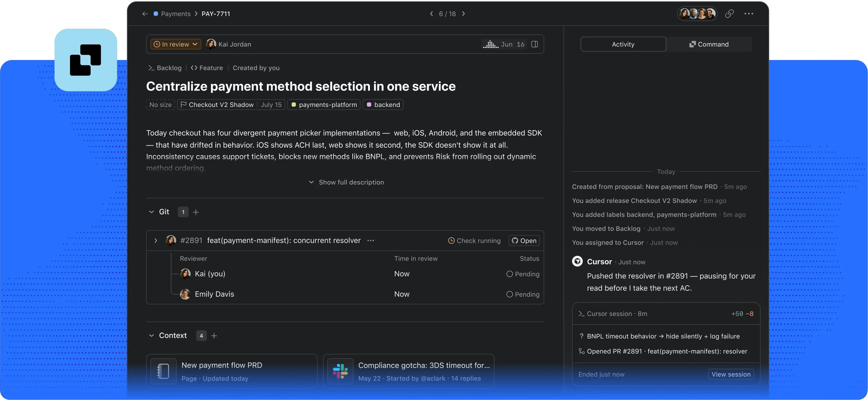This screenshot has height=400, width=868.
Task: Click the Backlog state tag
Action: pos(165,68)
